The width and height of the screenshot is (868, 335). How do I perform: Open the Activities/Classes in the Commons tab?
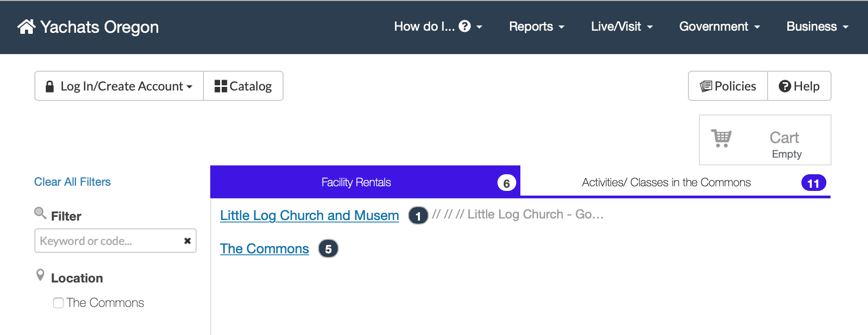click(667, 182)
